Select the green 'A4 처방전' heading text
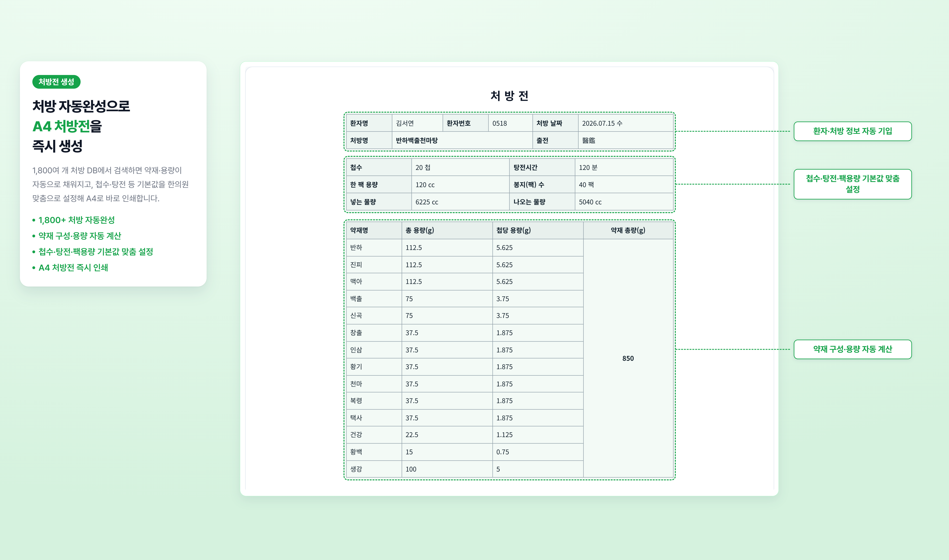This screenshot has height=560, width=949. (x=61, y=126)
